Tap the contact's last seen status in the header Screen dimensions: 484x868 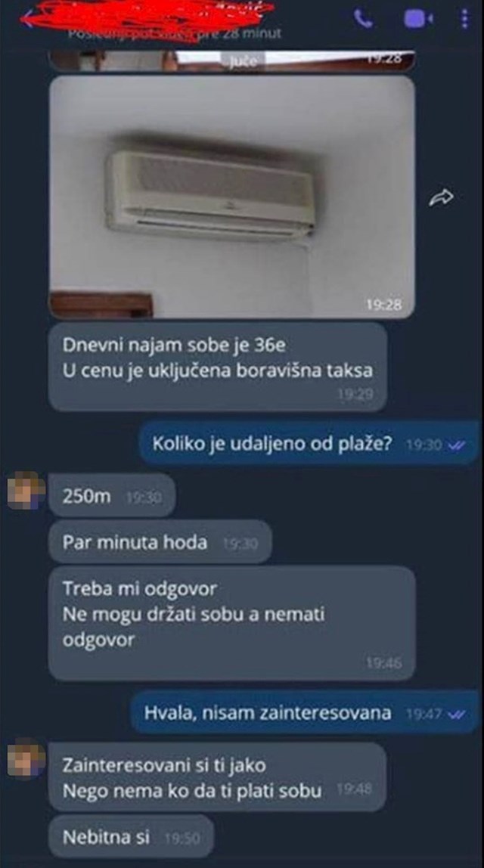(x=175, y=33)
